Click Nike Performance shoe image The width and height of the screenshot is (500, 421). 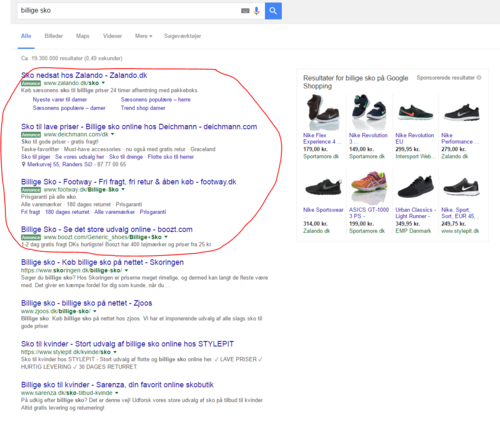click(462, 112)
